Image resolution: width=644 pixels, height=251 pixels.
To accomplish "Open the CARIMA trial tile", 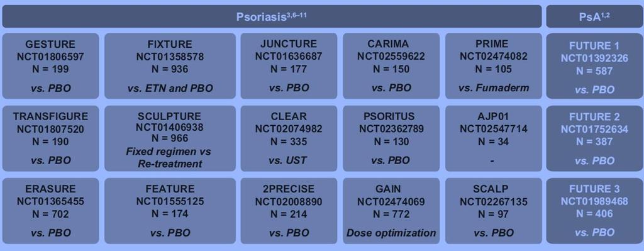I will tap(391, 65).
